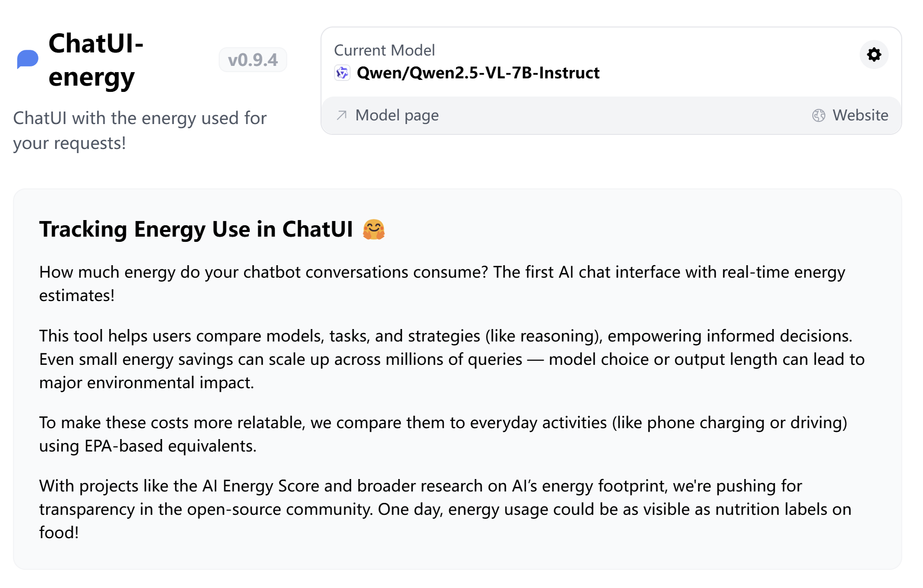The width and height of the screenshot is (923, 588).
Task: Click the paragraph starting 'To make these costs'
Action: 443,434
